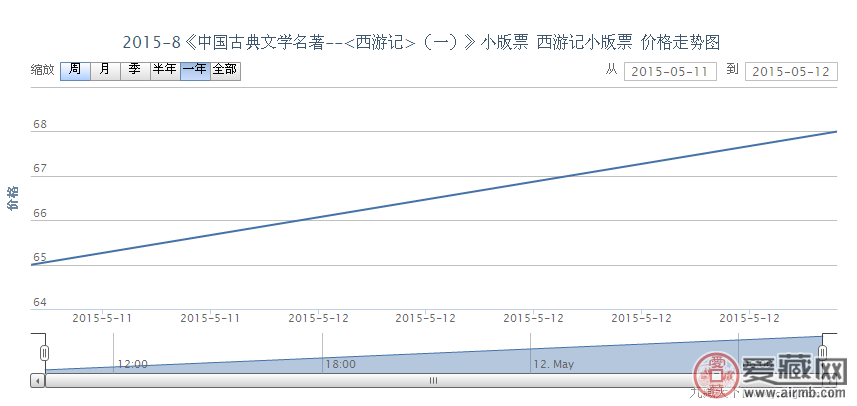Select the 月 (month) zoom button
Viewport: 857px width, 406px height.
pos(105,71)
